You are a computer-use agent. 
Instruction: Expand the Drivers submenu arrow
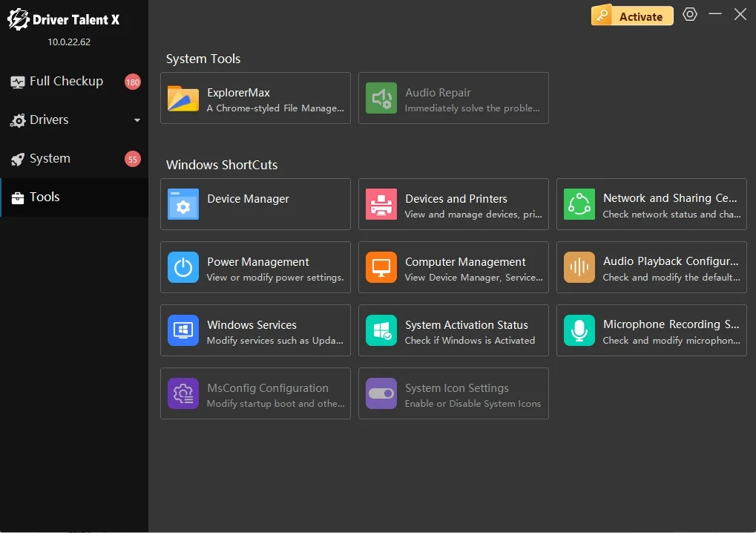[x=137, y=120]
